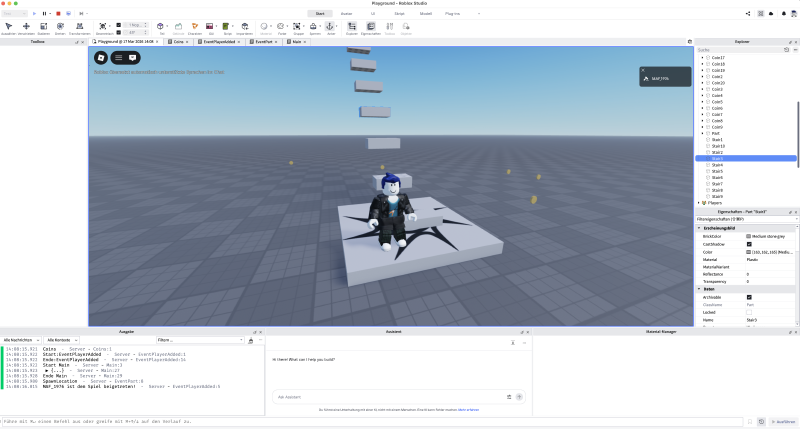Open the in-game hamburger menu icon

click(x=118, y=58)
